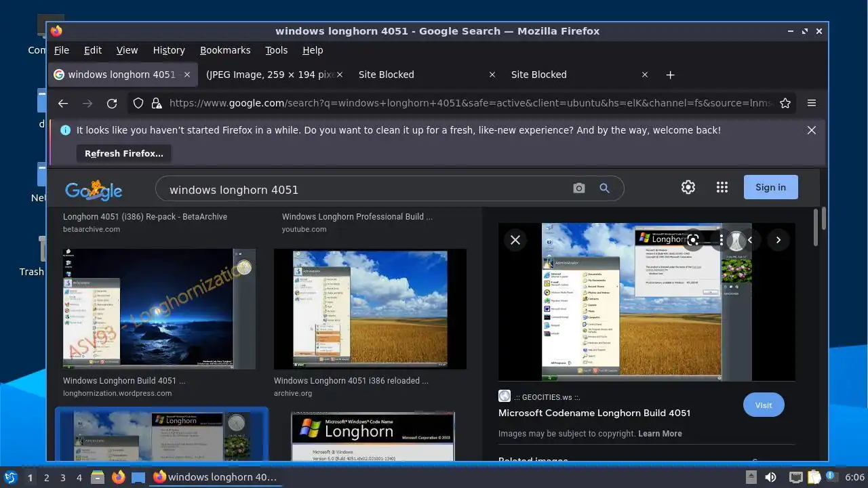The width and height of the screenshot is (868, 488).
Task: Open the Firefox hamburger menu
Action: pyautogui.click(x=812, y=103)
